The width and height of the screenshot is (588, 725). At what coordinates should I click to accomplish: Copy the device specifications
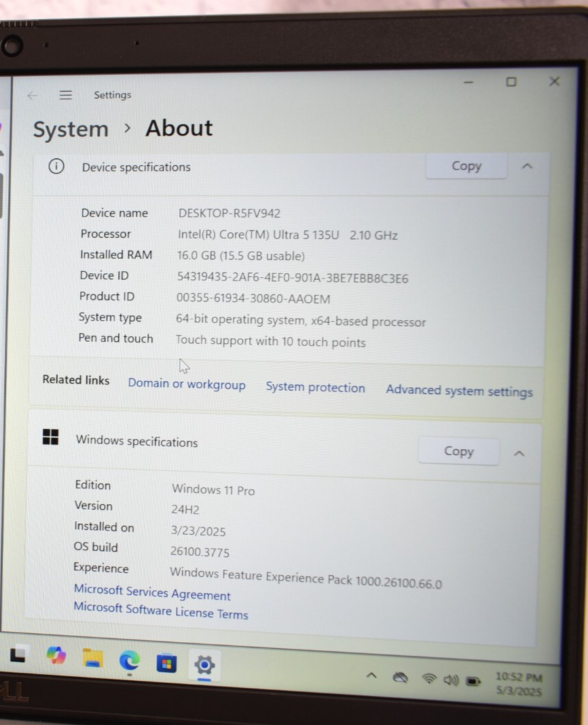[x=466, y=166]
